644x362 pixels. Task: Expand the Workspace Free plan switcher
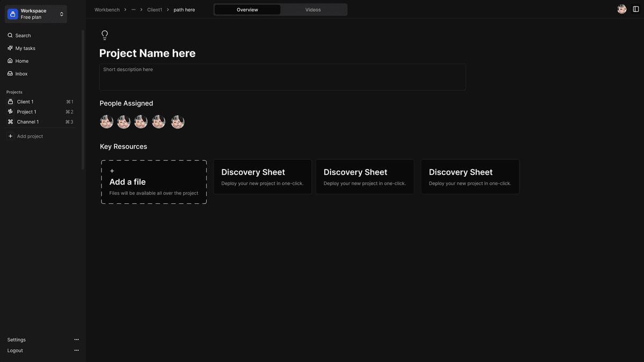[61, 14]
